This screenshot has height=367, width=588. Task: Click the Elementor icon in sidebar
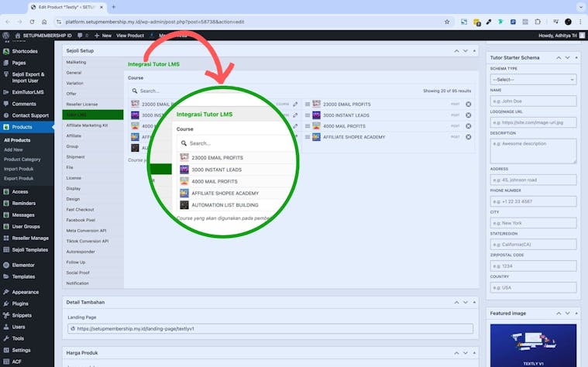coord(6,265)
